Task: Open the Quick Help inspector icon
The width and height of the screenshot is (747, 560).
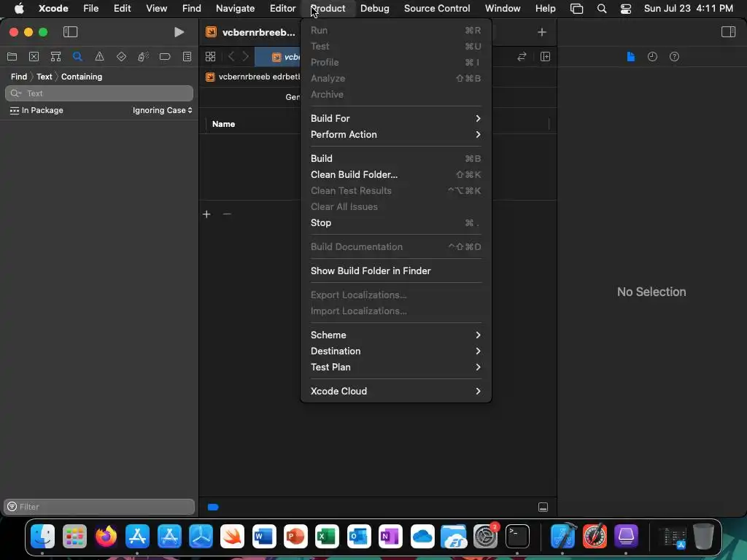Action: [675, 57]
